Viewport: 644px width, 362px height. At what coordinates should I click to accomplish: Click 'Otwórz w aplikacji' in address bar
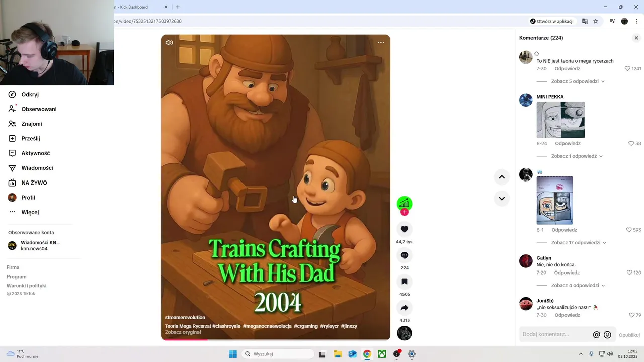(551, 21)
